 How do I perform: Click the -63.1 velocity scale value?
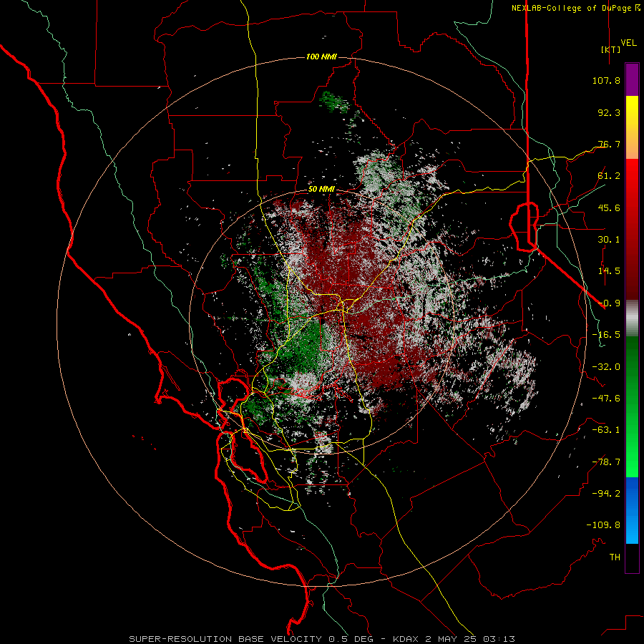[x=606, y=430]
